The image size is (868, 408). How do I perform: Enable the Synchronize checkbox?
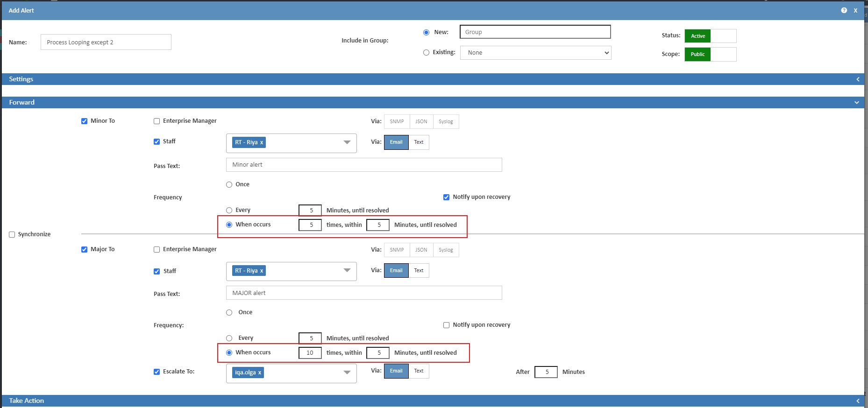coord(12,234)
